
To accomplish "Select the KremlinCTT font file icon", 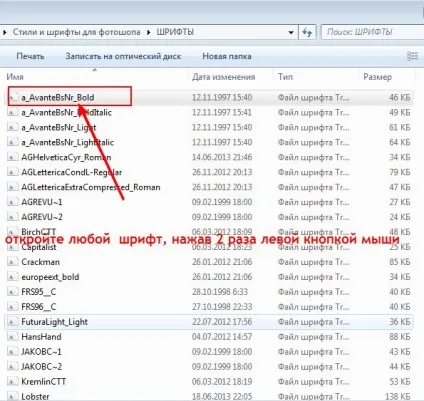I will coord(13,381).
